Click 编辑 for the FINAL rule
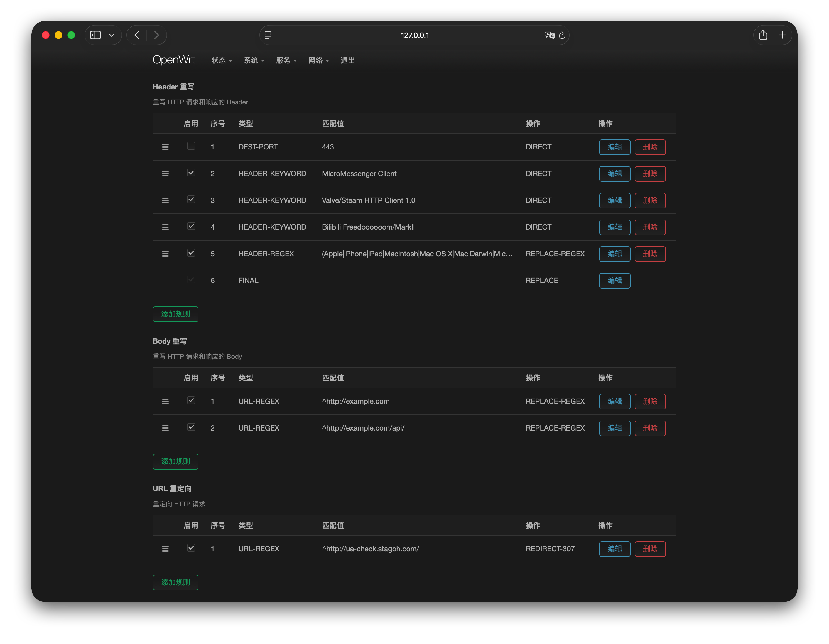Image resolution: width=829 pixels, height=644 pixels. pos(615,281)
